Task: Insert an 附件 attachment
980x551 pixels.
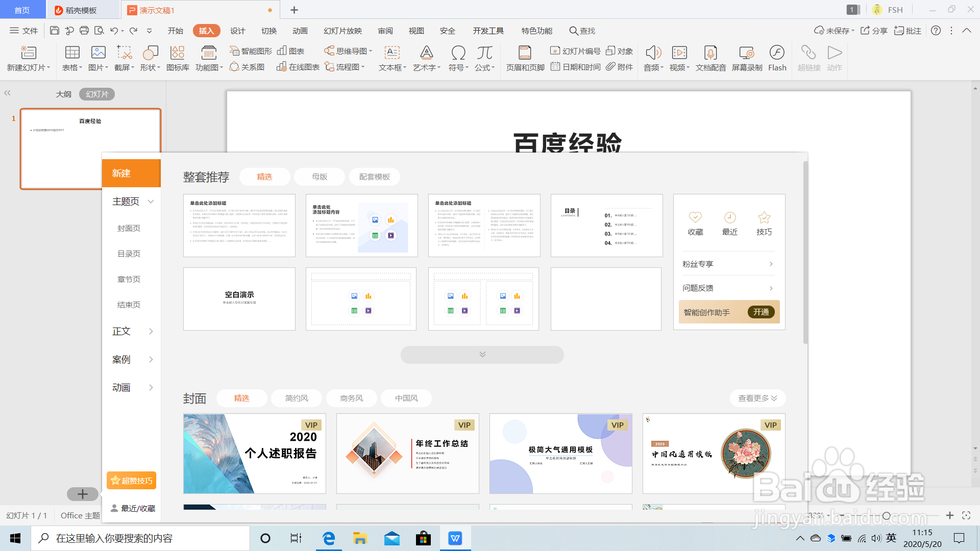Action: click(620, 67)
